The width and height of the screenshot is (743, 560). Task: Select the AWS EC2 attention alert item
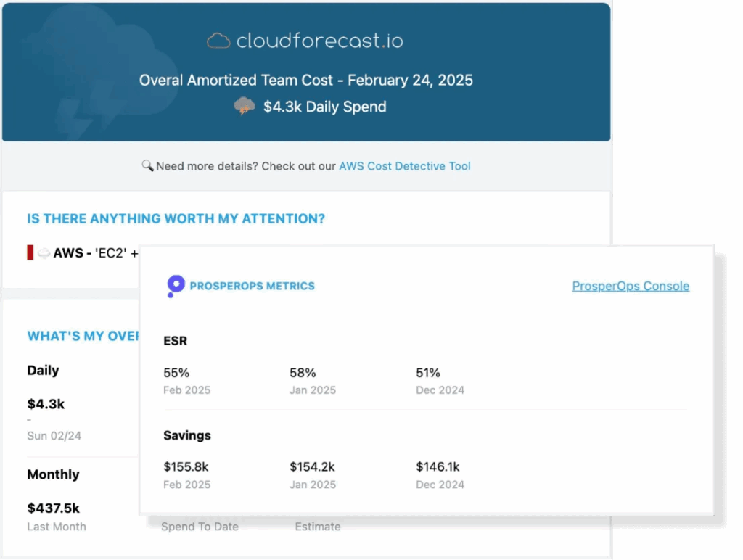click(83, 253)
